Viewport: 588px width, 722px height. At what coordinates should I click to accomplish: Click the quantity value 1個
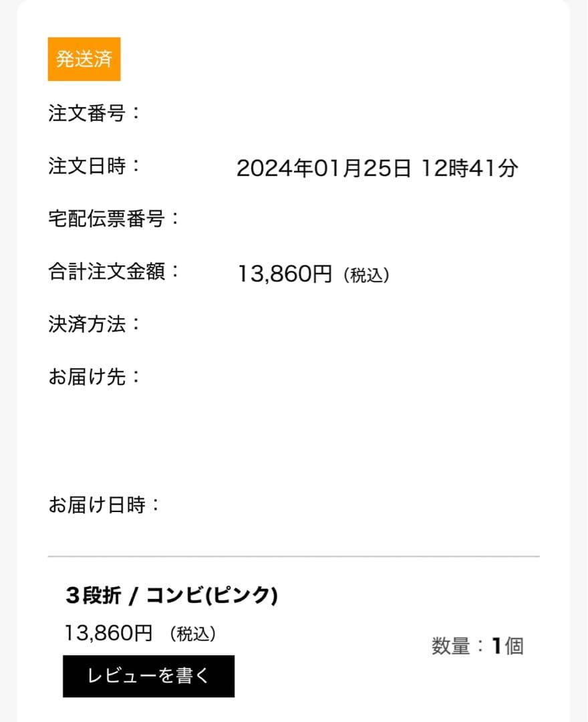coord(508,646)
